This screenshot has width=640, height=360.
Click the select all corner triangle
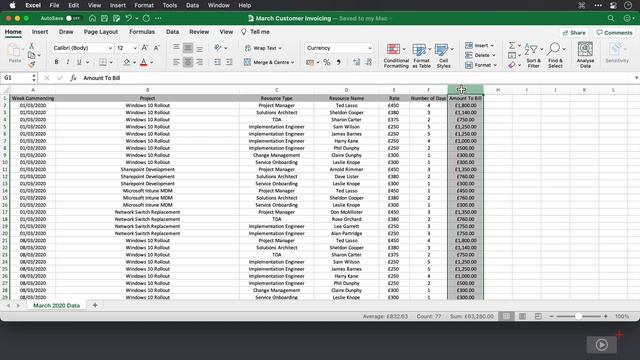click(x=5, y=90)
